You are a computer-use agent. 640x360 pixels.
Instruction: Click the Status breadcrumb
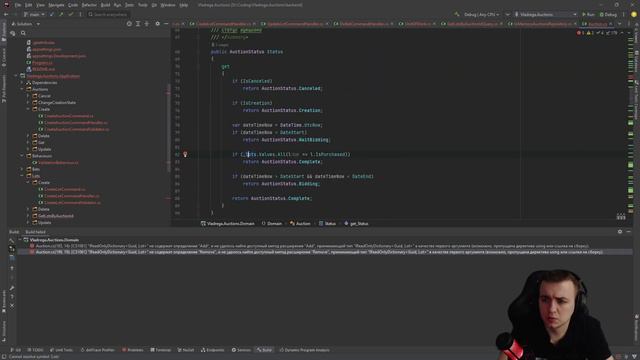click(x=327, y=224)
